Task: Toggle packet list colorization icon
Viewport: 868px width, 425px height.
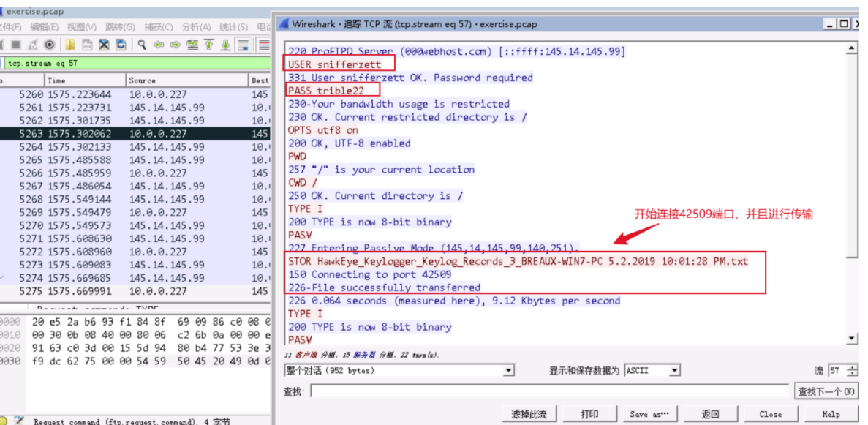Action: (263, 45)
